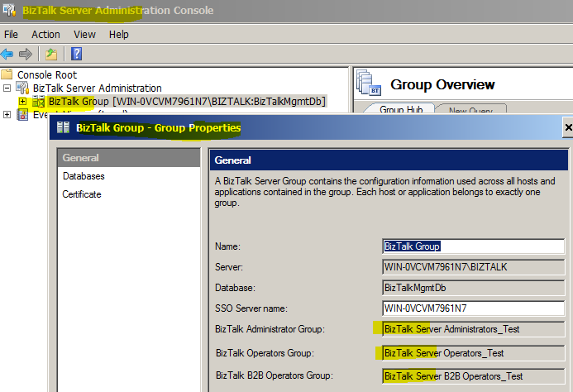Collapse the BizTalk Server Administration node
Viewport: 573px width, 392px height.
pos(7,88)
